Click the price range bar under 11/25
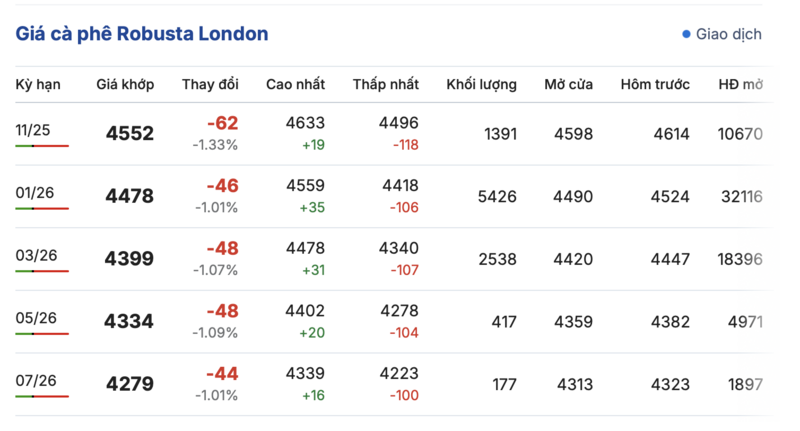Viewport: 800px width, 431px height. point(42,146)
